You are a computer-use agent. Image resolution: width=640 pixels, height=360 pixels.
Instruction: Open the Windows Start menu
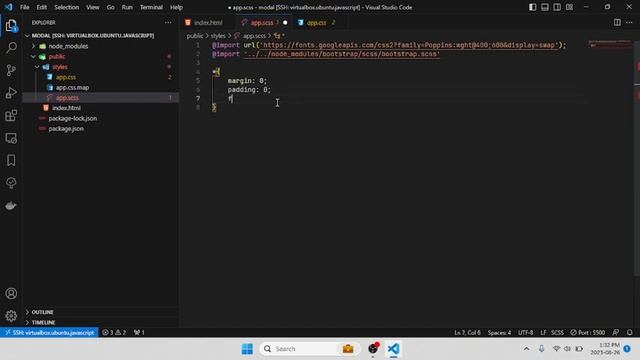(247, 349)
